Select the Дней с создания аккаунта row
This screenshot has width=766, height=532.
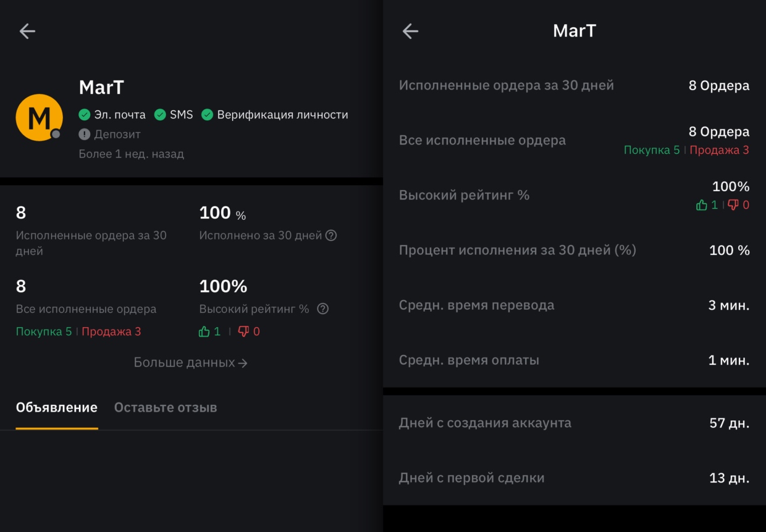pyautogui.click(x=574, y=423)
